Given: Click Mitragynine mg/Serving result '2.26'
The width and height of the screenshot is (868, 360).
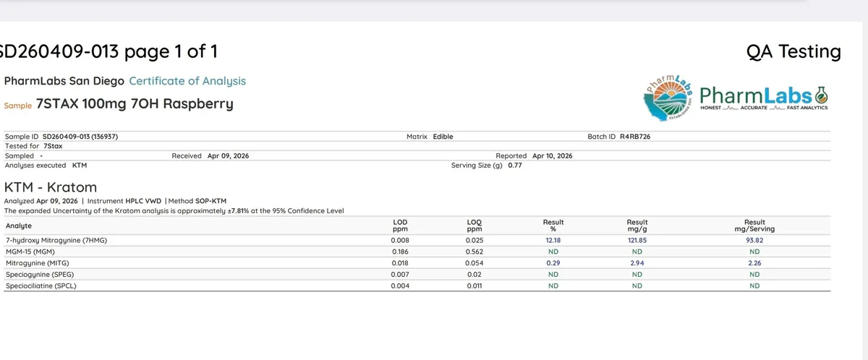Looking at the screenshot, I should point(754,263).
